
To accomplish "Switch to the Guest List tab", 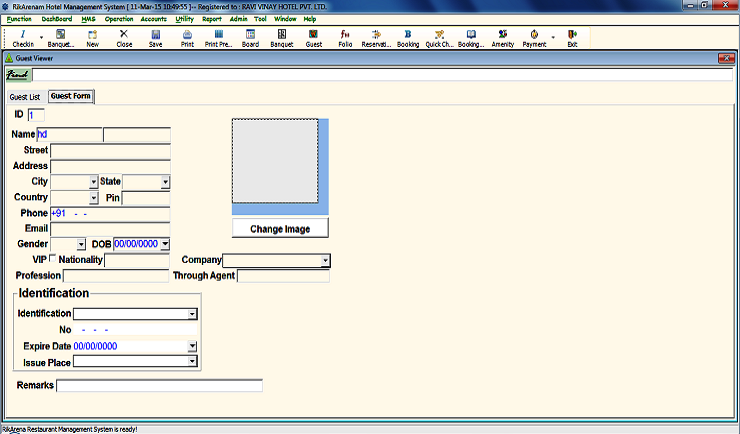I will click(25, 97).
